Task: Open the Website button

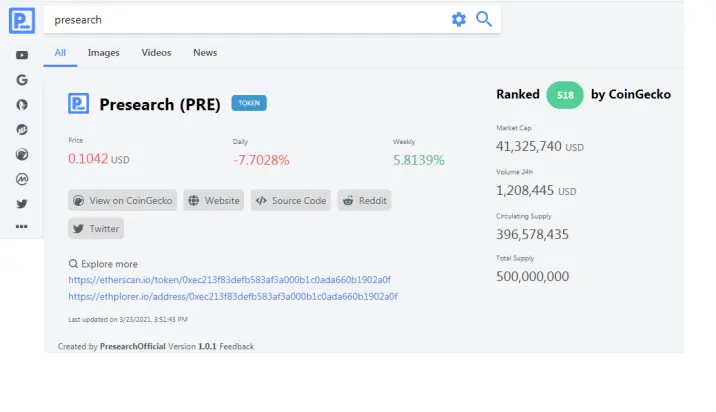Action: [x=214, y=201]
